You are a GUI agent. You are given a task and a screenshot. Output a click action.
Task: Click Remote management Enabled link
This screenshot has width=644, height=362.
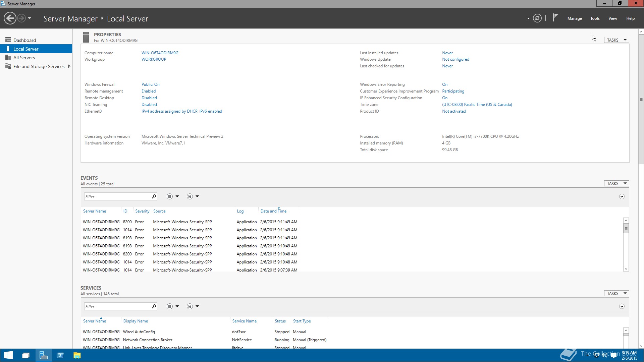(149, 91)
